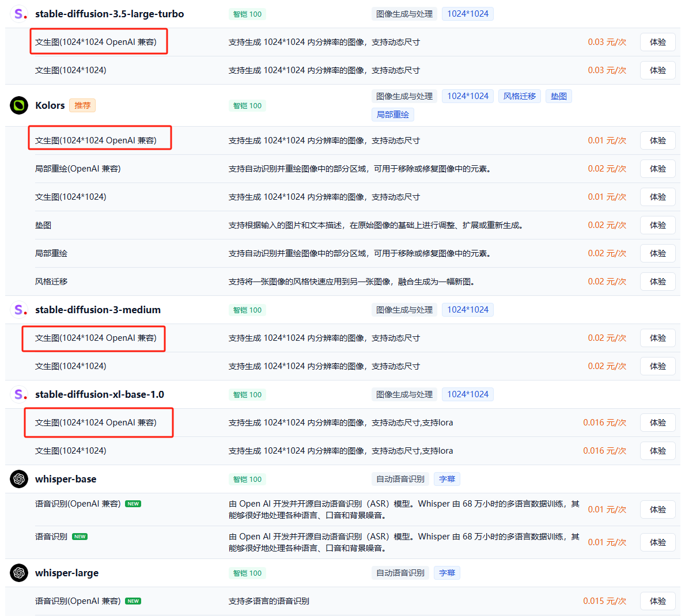The height and width of the screenshot is (616, 685).
Task: Click 体验 for whisper-base 语音识别 row
Action: pyautogui.click(x=657, y=542)
